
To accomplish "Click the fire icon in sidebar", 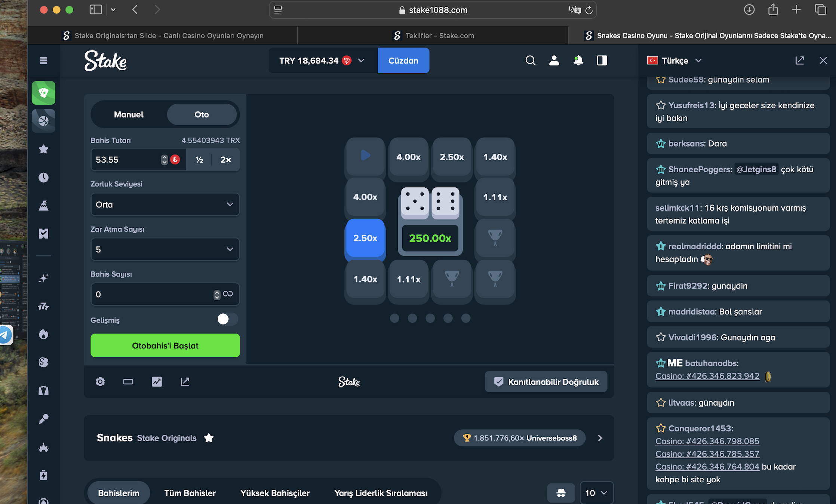I will [43, 334].
